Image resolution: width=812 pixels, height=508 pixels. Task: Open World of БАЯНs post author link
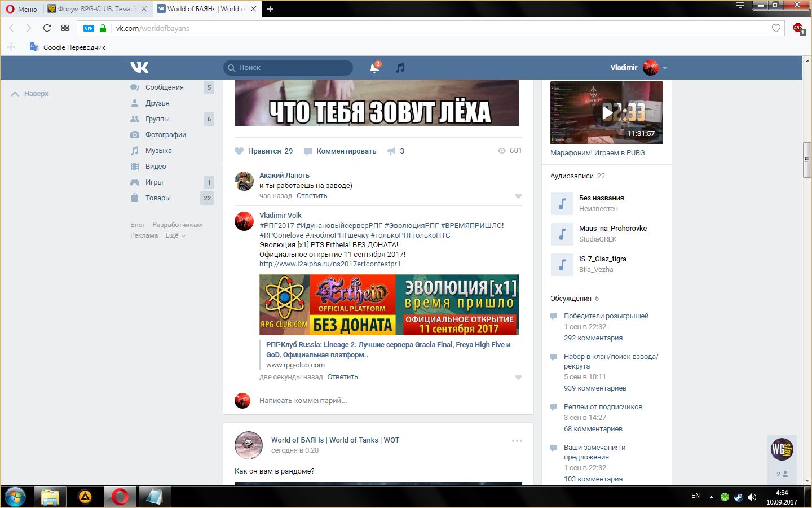335,440
